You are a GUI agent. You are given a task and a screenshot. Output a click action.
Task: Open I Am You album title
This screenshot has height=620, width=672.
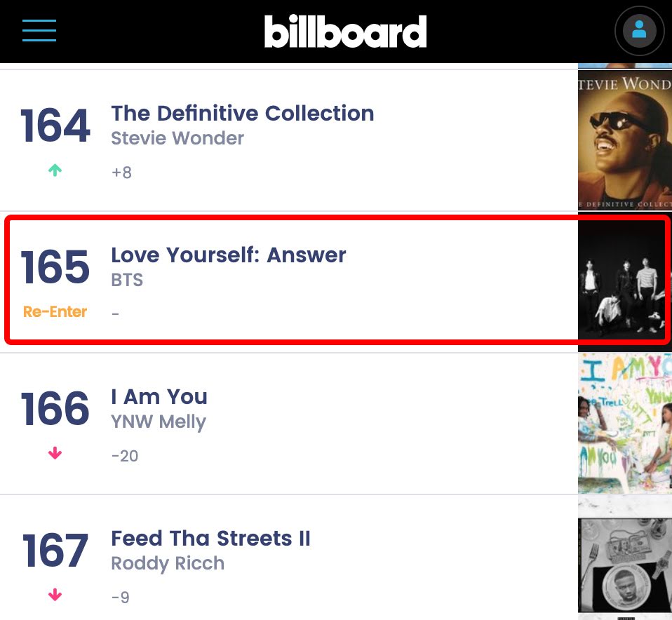(159, 396)
